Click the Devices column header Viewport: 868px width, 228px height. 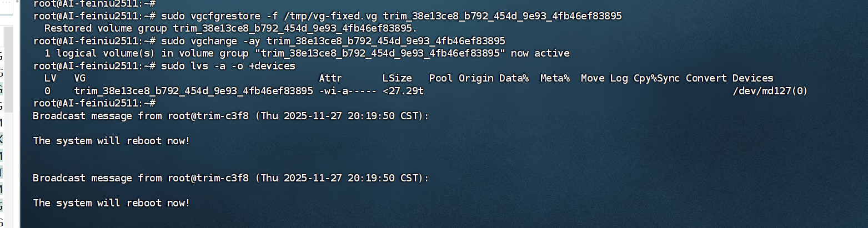click(x=752, y=78)
